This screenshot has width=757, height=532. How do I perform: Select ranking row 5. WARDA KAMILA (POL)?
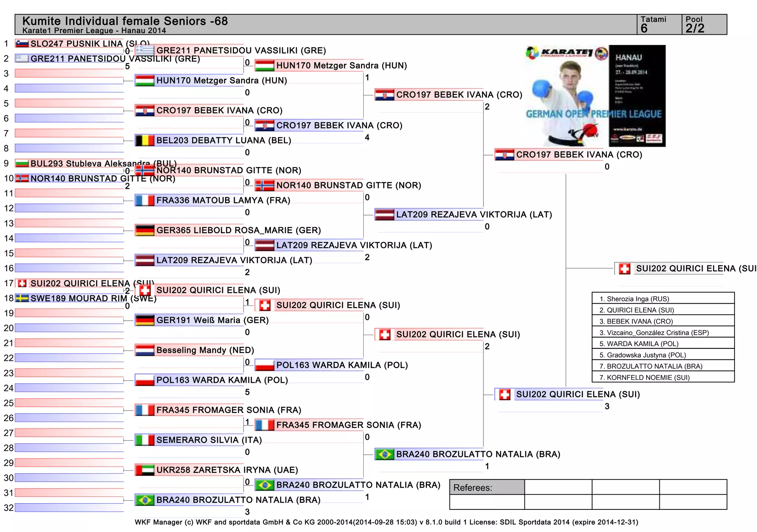tap(663, 344)
